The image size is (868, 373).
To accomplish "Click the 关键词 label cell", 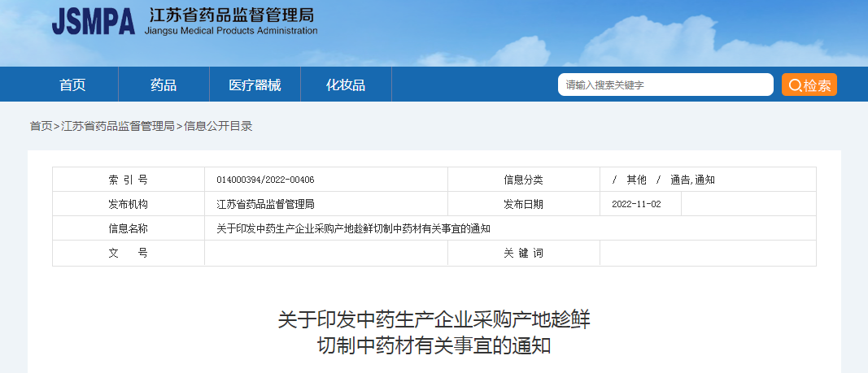I will click(x=524, y=253).
